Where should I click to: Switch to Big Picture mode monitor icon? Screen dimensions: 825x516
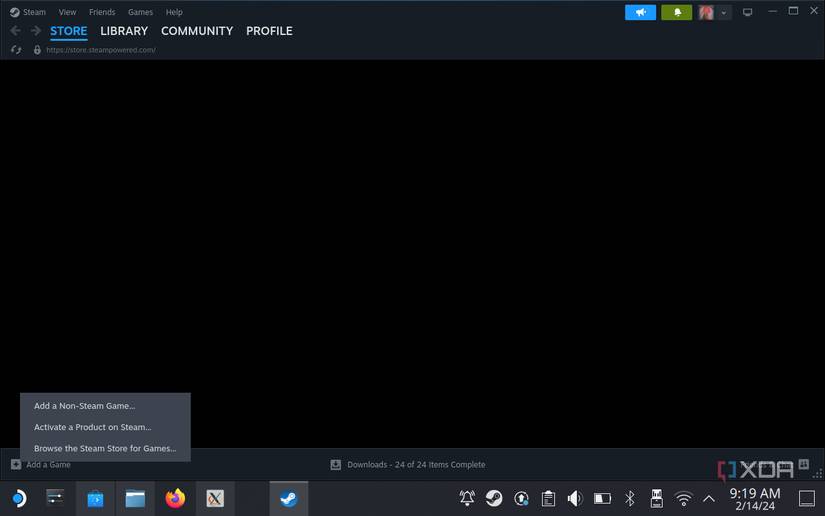747,12
